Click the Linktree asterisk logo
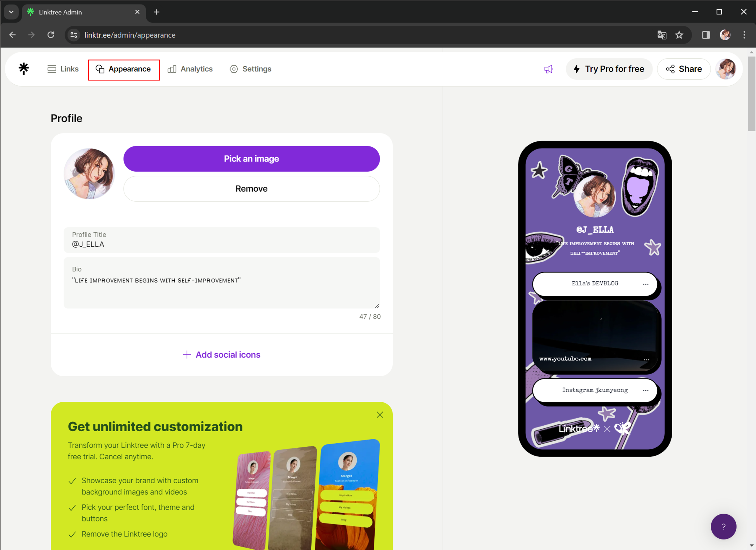 [24, 69]
